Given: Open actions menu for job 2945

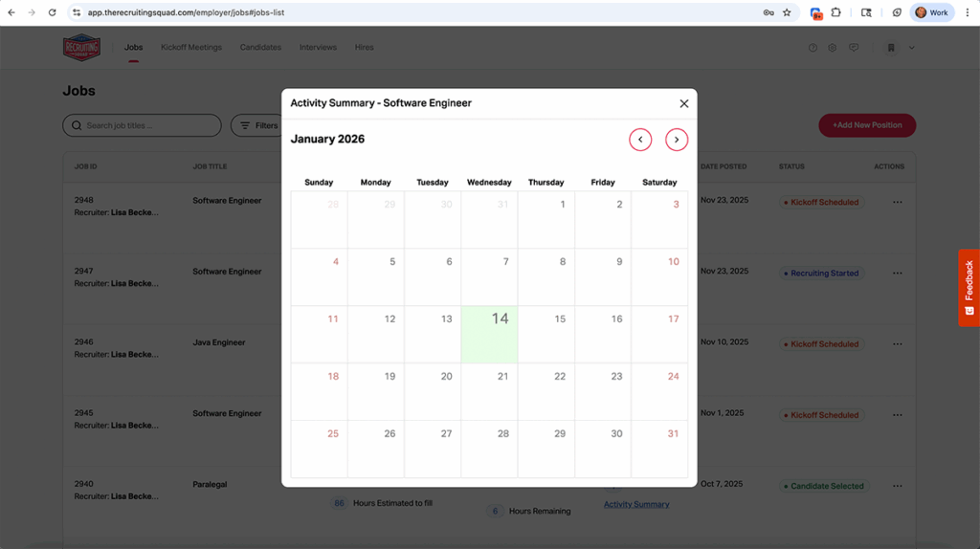Looking at the screenshot, I should [898, 415].
